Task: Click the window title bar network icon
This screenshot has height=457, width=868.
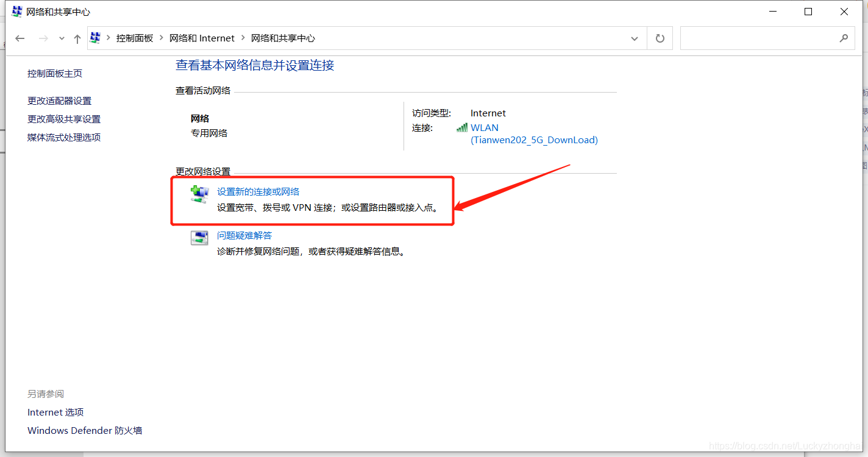Action: point(17,12)
